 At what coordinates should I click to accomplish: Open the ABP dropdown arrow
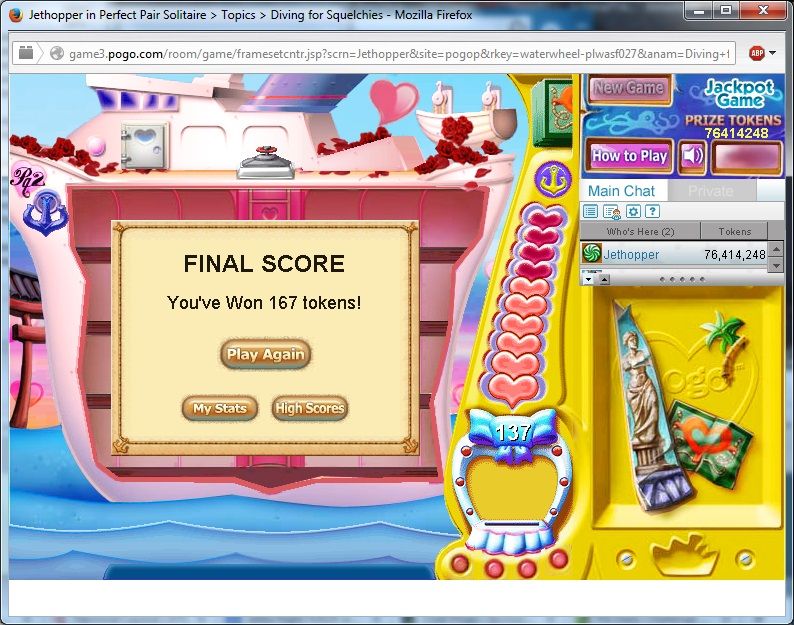click(x=773, y=53)
